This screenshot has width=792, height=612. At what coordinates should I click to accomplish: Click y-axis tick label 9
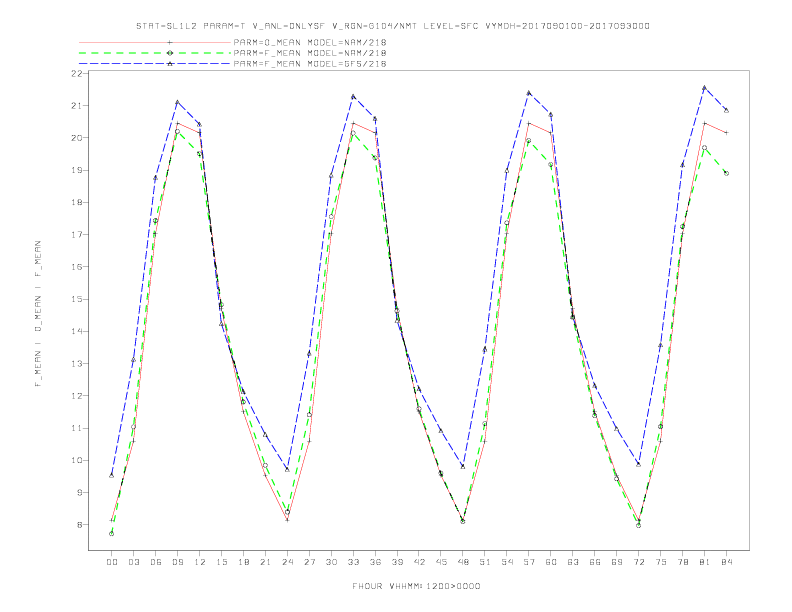(x=79, y=492)
